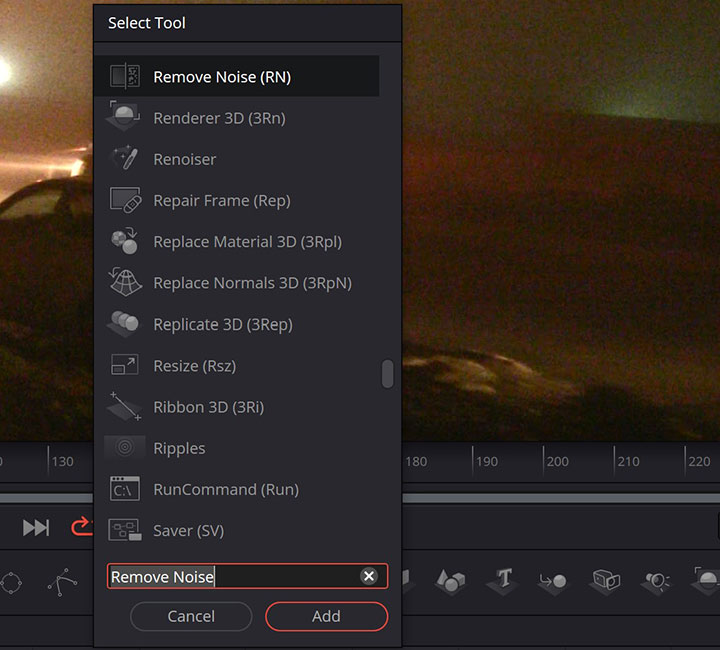
Task: Click the "Ribbon 3D (3Ri)" entry text
Action: [208, 408]
